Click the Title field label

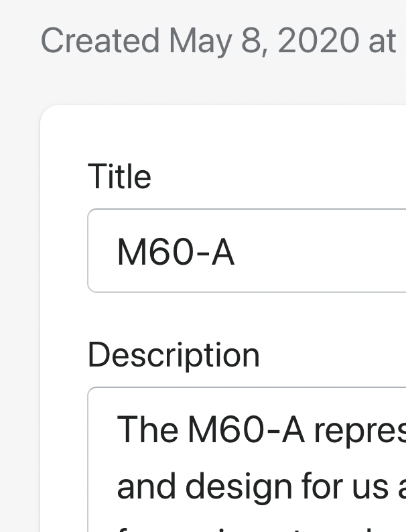pos(119,176)
